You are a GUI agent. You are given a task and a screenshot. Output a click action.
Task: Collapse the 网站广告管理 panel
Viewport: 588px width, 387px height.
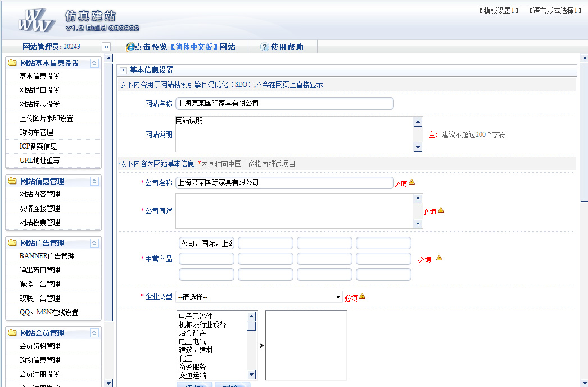pyautogui.click(x=94, y=243)
